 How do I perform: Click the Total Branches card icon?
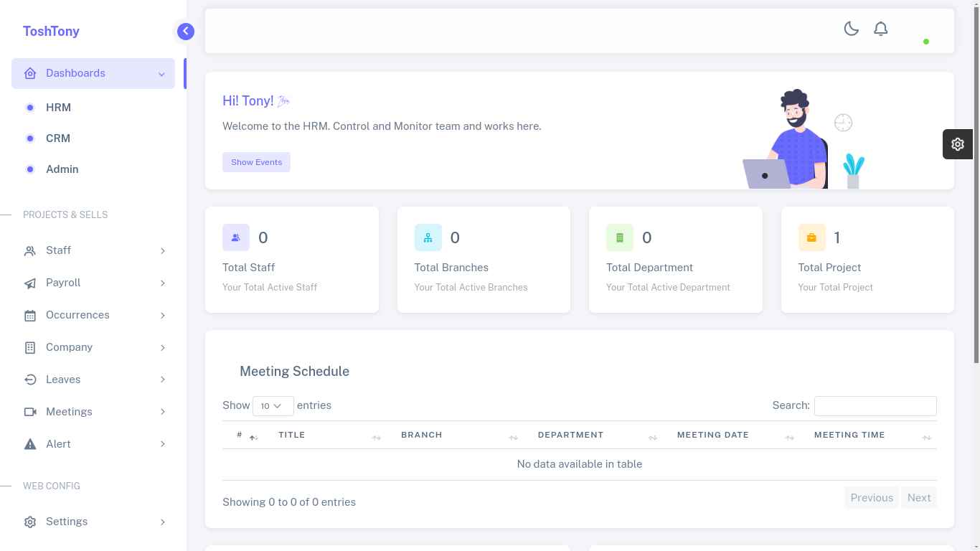(x=428, y=237)
